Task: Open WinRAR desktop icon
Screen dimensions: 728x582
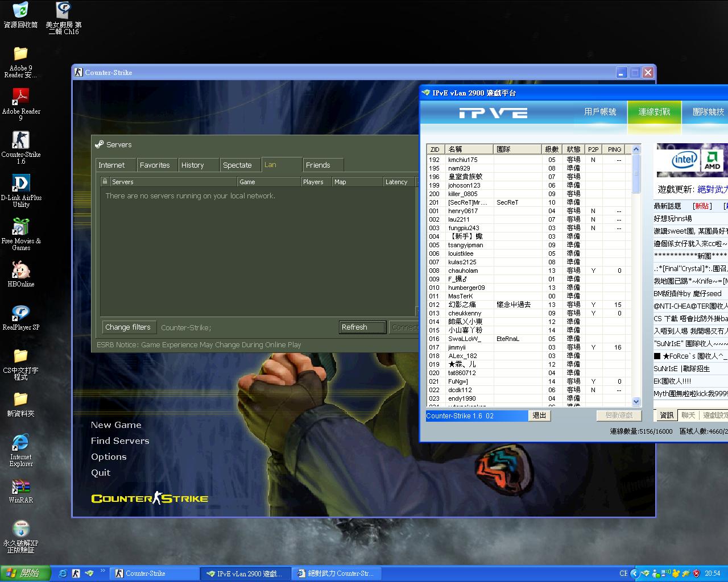Action: [21, 487]
